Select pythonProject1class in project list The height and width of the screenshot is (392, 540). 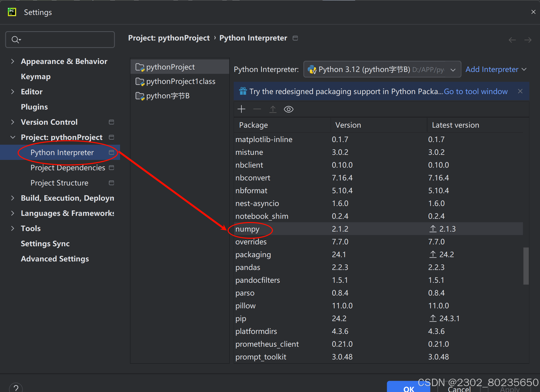tap(181, 81)
